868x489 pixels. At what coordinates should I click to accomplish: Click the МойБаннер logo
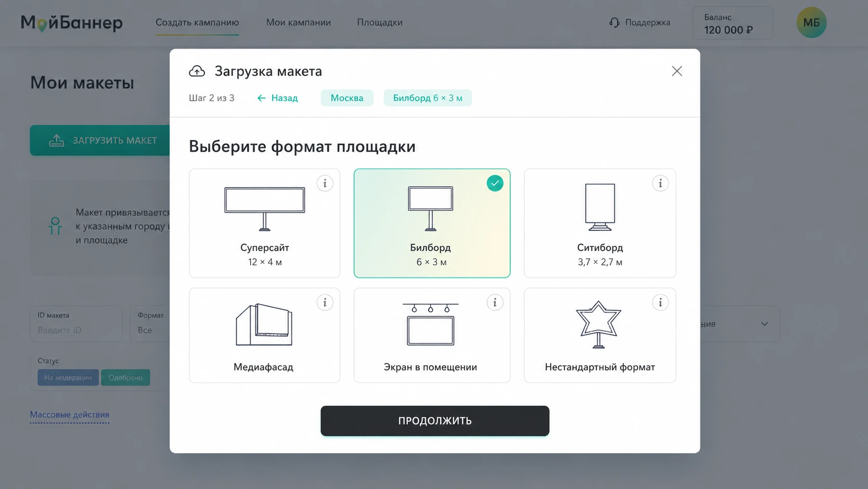pyautogui.click(x=72, y=22)
